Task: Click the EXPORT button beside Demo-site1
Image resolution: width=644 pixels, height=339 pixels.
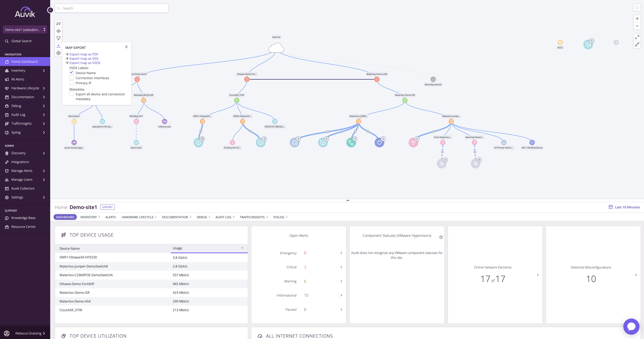Action: 107,207
